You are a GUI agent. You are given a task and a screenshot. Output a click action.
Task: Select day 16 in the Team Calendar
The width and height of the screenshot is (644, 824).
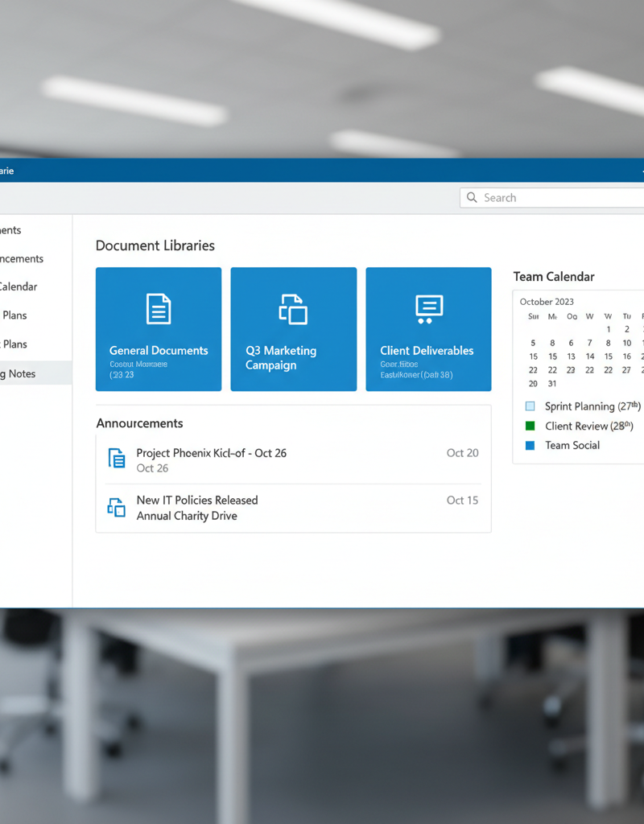coord(627,356)
